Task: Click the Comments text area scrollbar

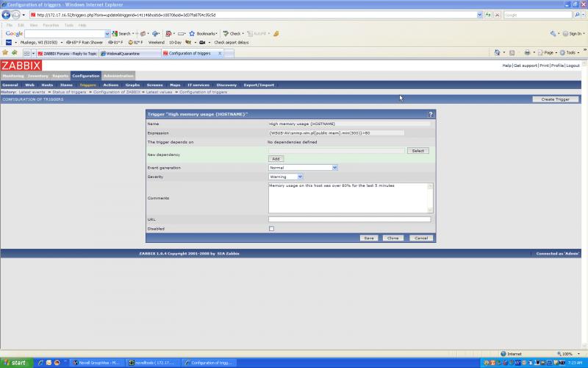Action: (430, 198)
